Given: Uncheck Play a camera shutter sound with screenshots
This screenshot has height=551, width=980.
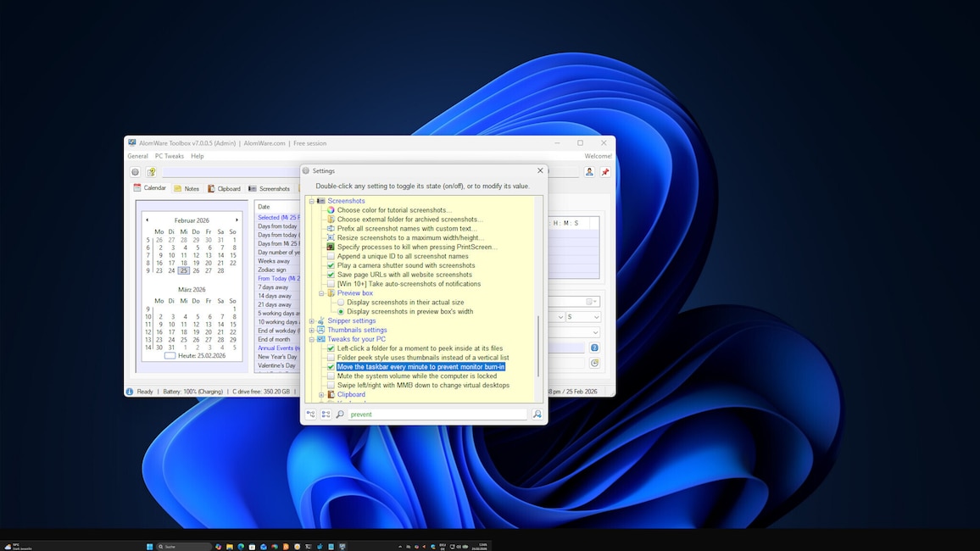Looking at the screenshot, I should (331, 265).
